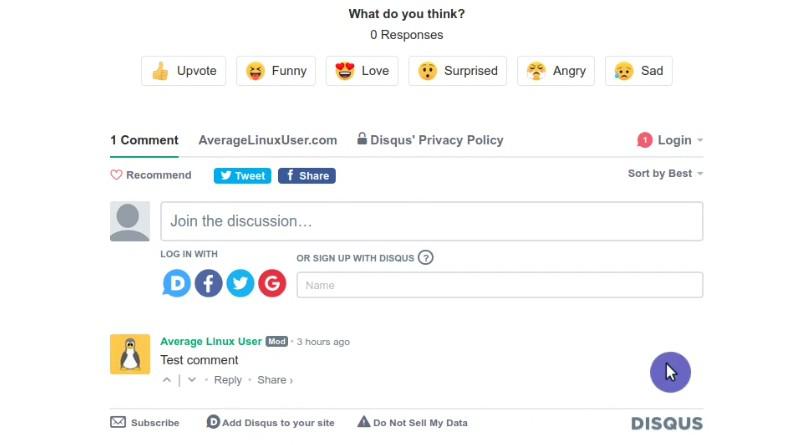Expand the Share options on the comment

[275, 380]
